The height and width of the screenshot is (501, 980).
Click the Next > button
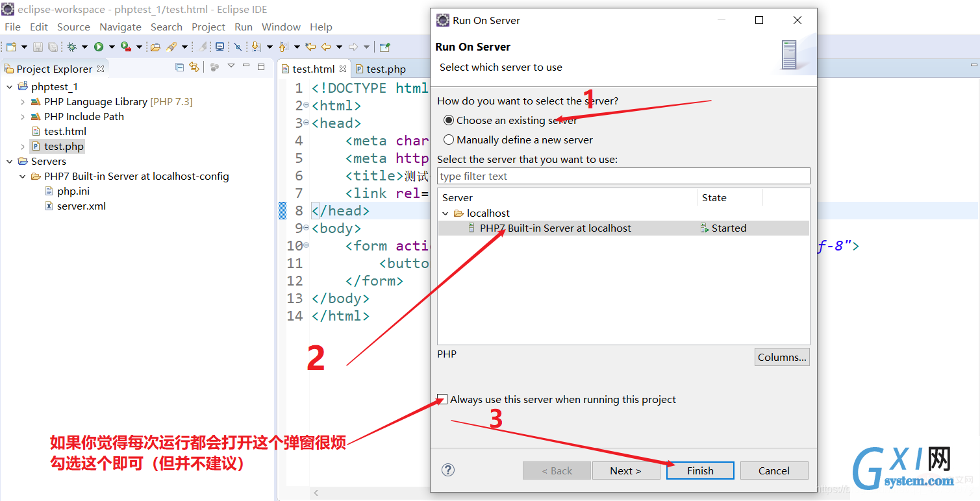click(626, 470)
